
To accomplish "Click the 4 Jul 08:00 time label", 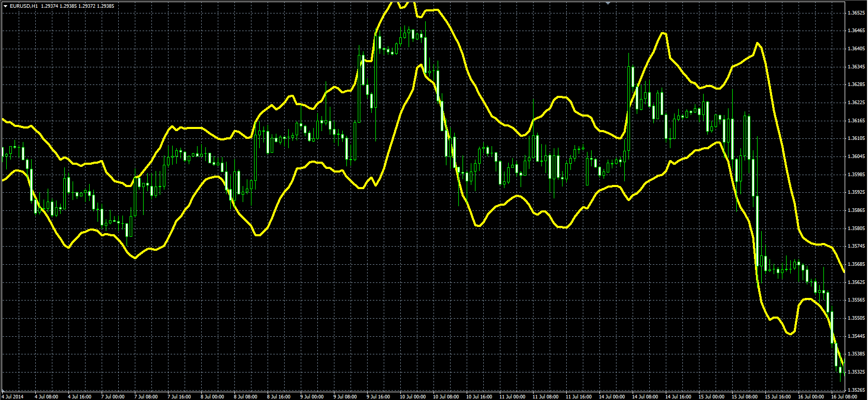I will [47, 396].
